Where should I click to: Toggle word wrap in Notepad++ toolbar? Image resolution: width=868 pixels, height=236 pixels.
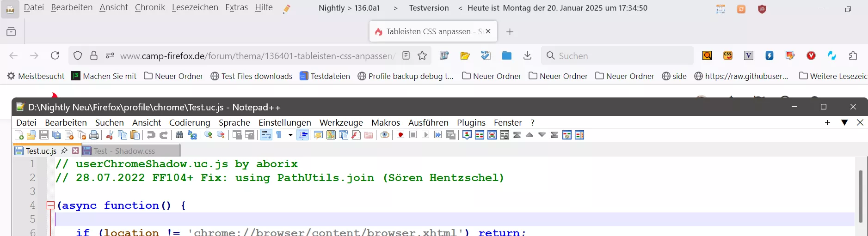(x=266, y=135)
